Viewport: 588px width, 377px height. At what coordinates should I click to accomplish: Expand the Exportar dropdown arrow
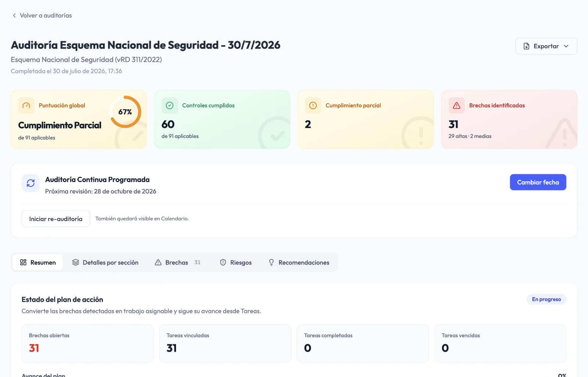[x=566, y=46]
